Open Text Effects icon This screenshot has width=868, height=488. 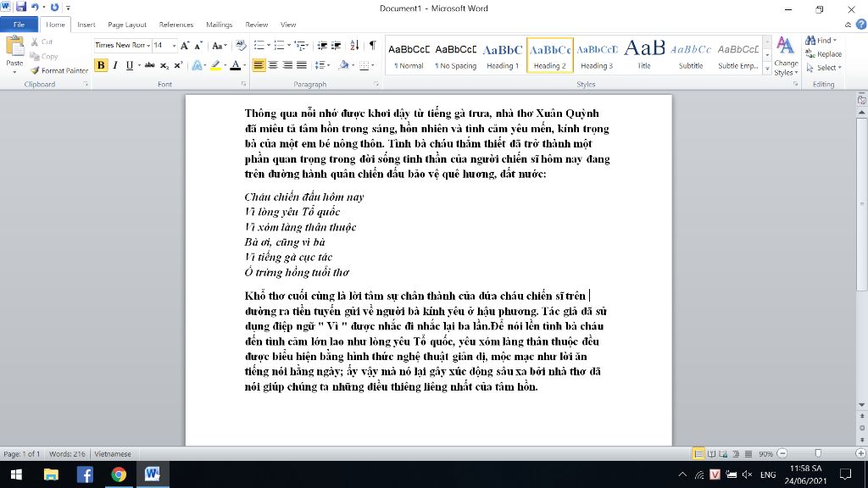coord(197,65)
